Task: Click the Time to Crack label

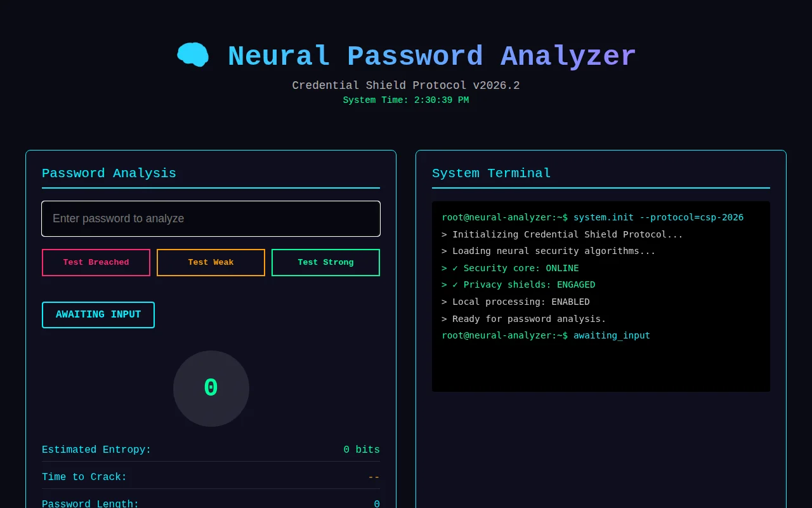Action: pos(84,477)
